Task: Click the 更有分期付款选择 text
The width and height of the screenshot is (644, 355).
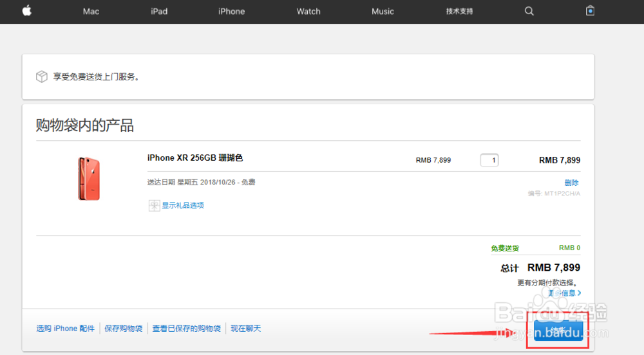Action: [x=547, y=282]
